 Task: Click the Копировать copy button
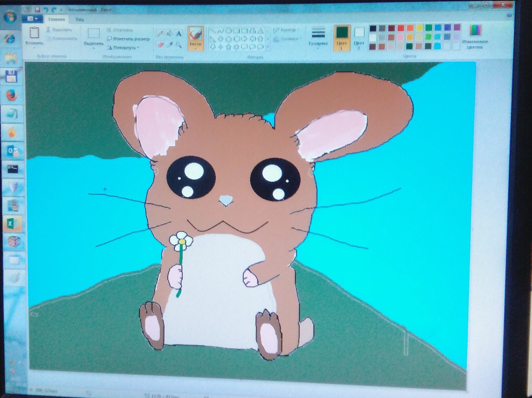62,39
